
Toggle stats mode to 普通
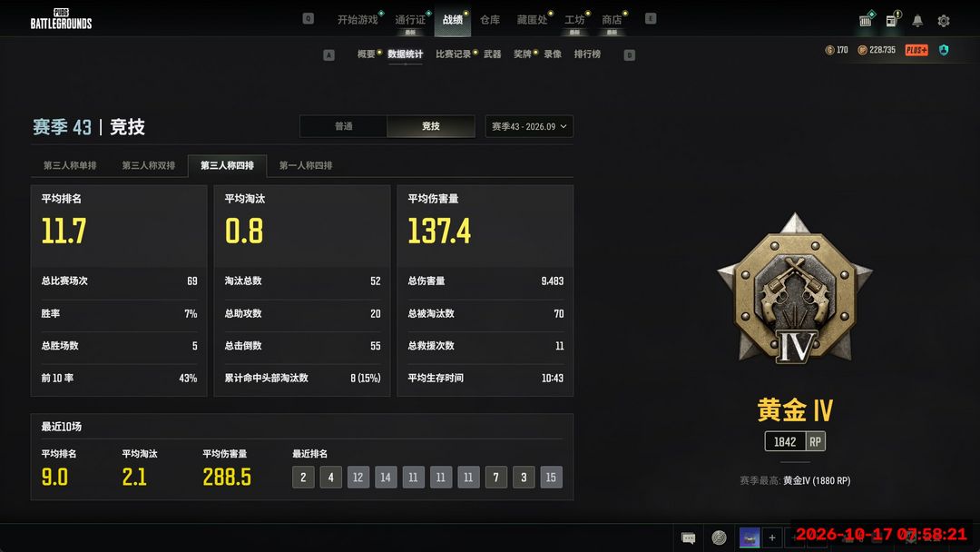[344, 126]
